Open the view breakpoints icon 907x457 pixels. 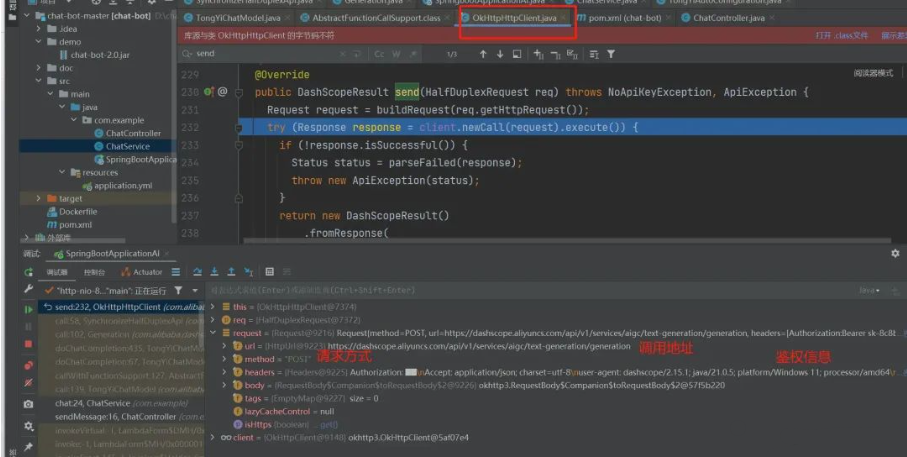(x=28, y=365)
